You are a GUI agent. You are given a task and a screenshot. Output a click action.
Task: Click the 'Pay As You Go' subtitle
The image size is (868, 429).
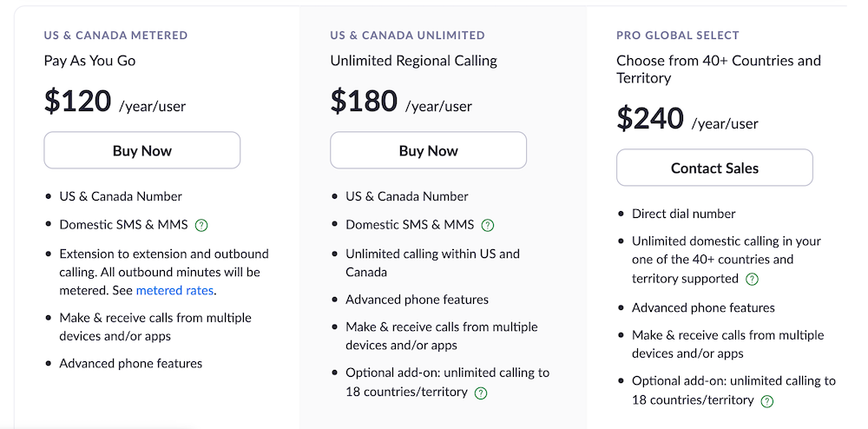tap(89, 60)
